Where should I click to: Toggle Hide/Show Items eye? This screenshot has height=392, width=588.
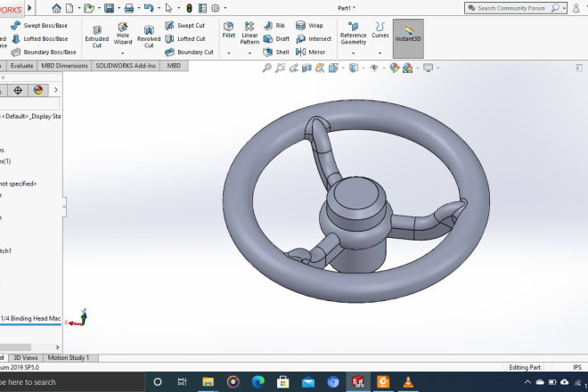coord(374,68)
